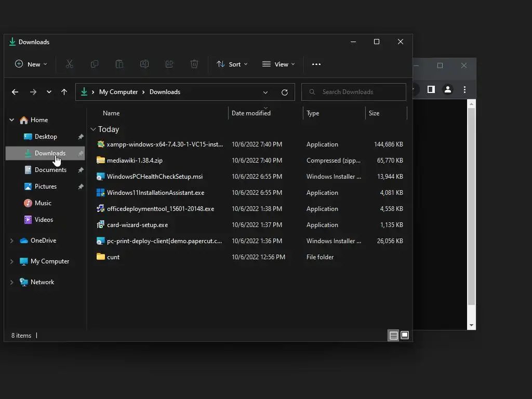Select the xampp-windows-x64-7.4.30 file name

pyautogui.click(x=165, y=144)
